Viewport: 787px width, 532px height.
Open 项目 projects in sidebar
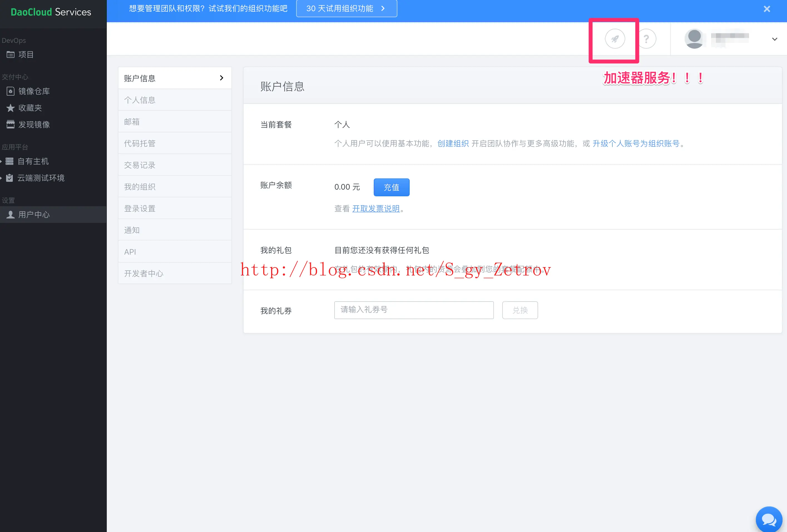[x=26, y=54]
